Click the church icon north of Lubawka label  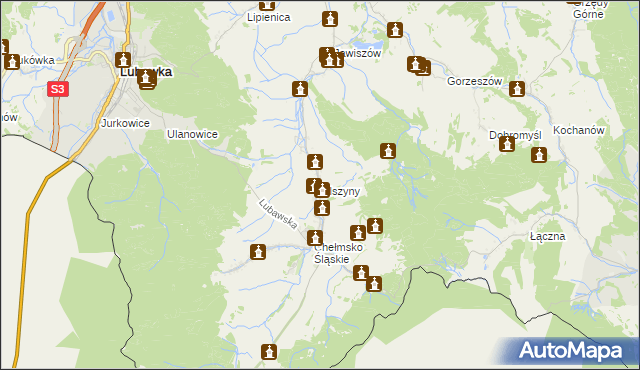point(123,60)
